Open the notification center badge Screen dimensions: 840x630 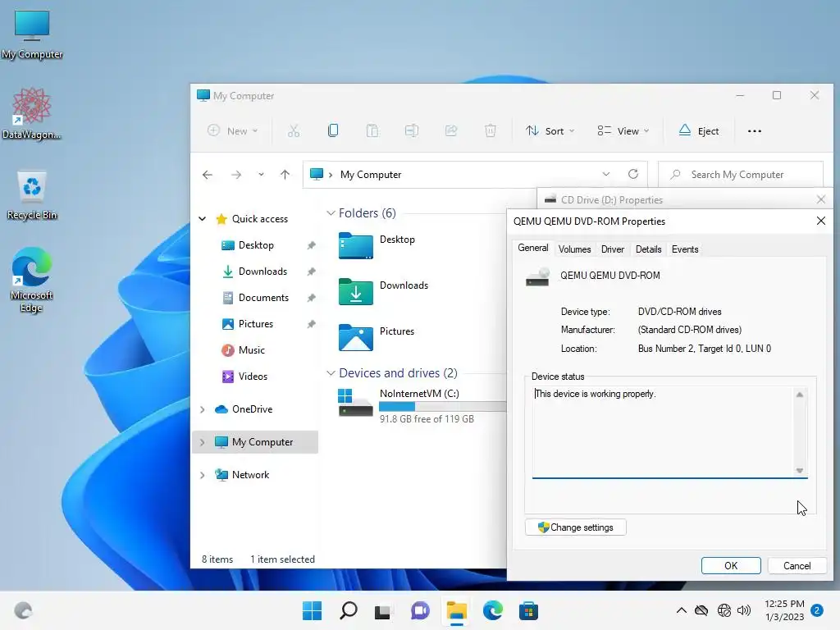tap(817, 610)
